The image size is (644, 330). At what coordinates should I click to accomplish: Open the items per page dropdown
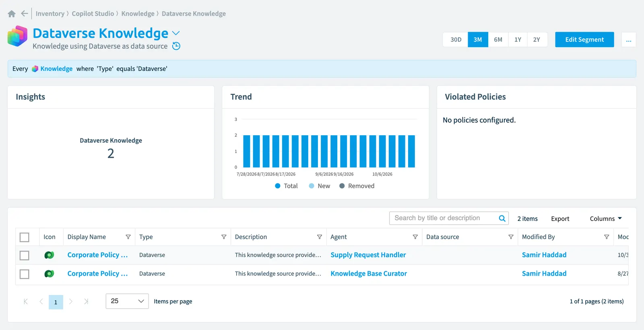point(127,301)
